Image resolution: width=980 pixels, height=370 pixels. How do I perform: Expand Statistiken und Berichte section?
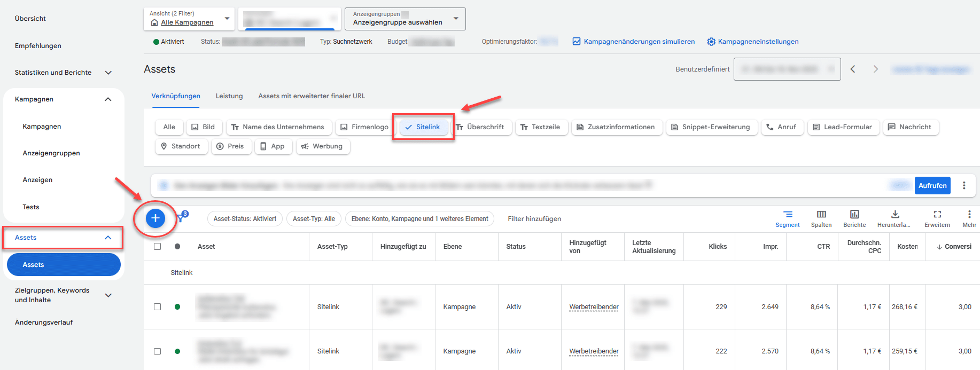pos(108,73)
